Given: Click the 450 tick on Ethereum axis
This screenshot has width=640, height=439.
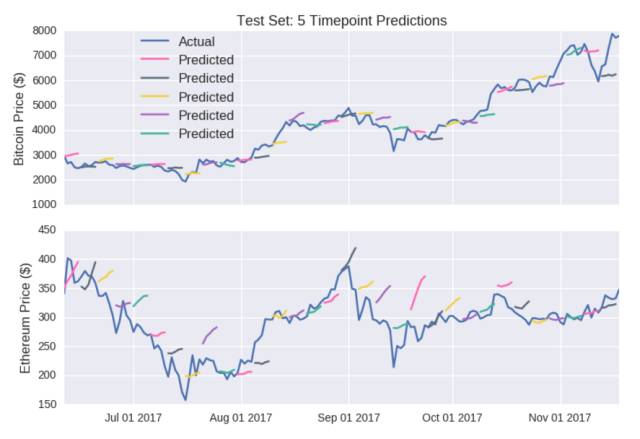Looking at the screenshot, I should click(x=47, y=230).
